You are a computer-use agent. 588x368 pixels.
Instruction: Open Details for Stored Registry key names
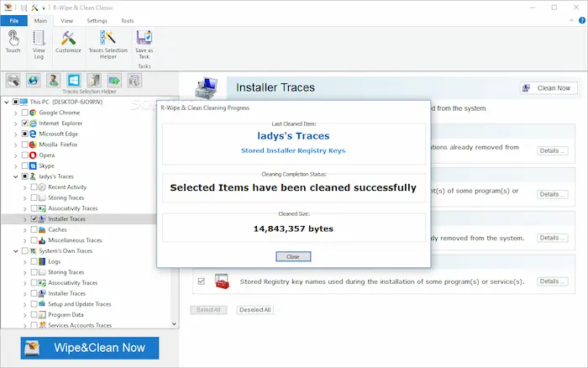click(552, 281)
